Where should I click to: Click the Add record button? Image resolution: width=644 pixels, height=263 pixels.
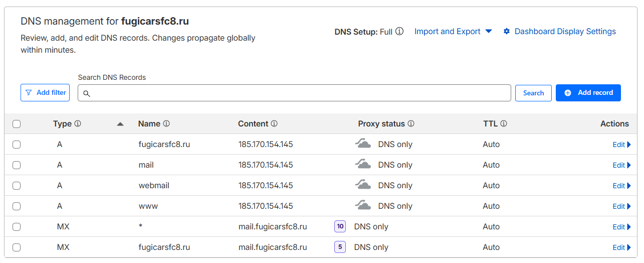point(588,93)
